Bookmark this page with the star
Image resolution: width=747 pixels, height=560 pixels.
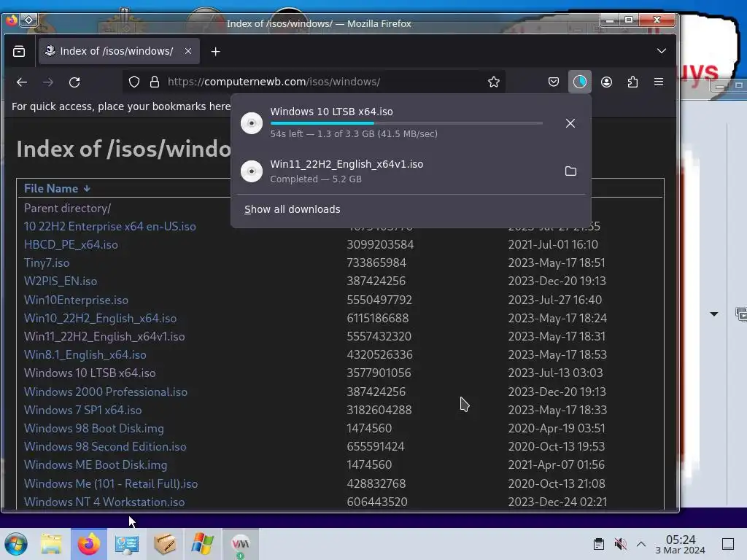tap(494, 82)
